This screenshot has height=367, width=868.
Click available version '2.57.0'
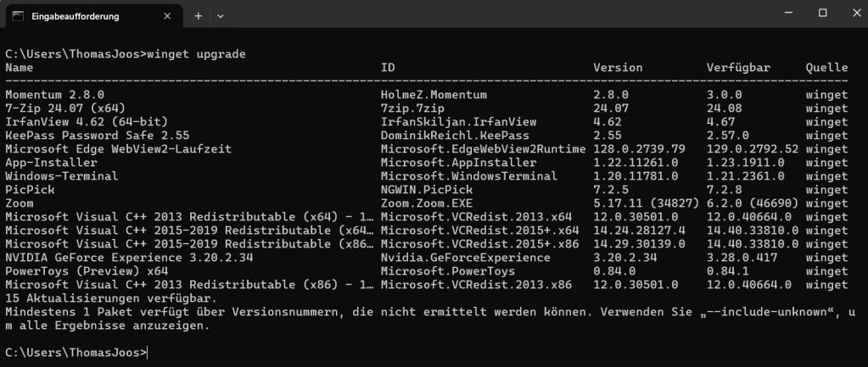click(x=728, y=136)
